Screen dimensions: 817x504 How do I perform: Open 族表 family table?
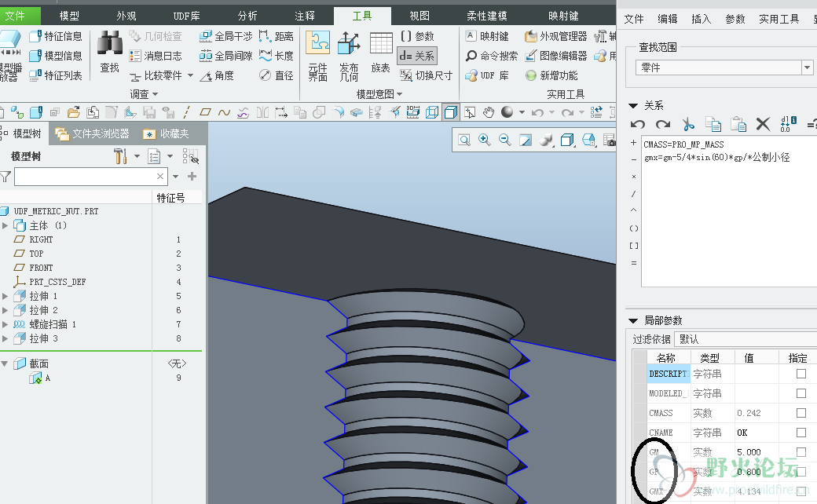tap(381, 52)
